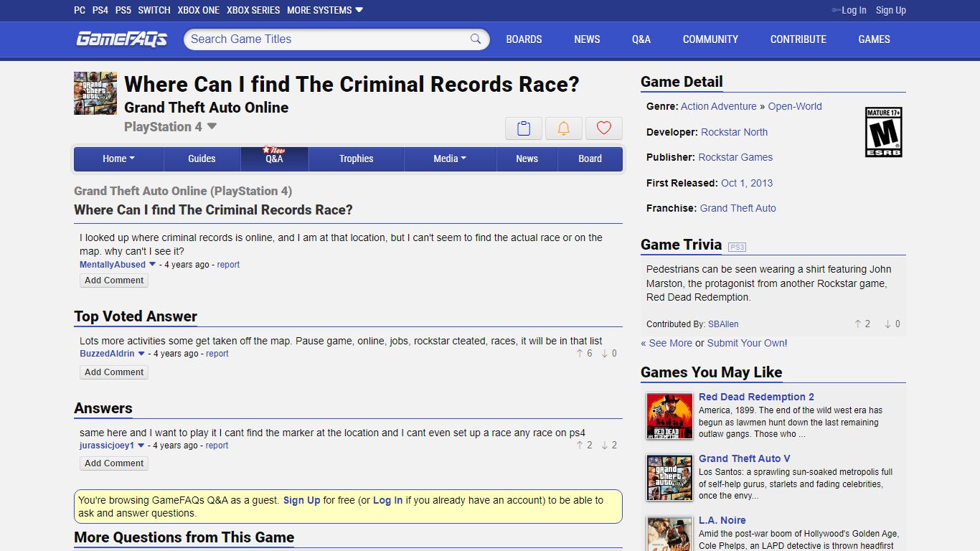Open COMMUNITY in the top navigation
Viewport: 980px width, 551px height.
click(x=710, y=39)
